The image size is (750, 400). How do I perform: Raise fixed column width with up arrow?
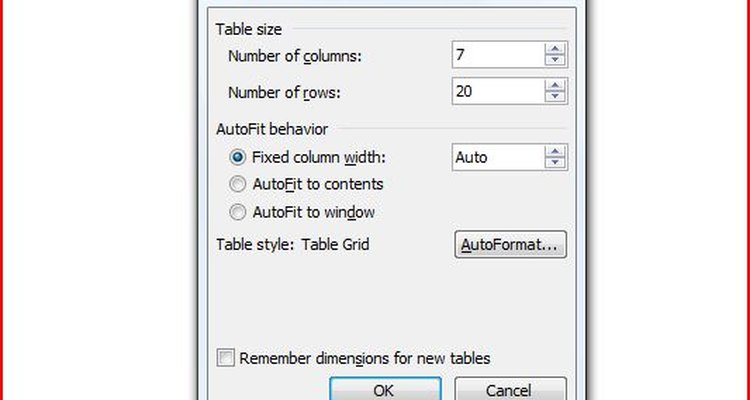[x=555, y=151]
